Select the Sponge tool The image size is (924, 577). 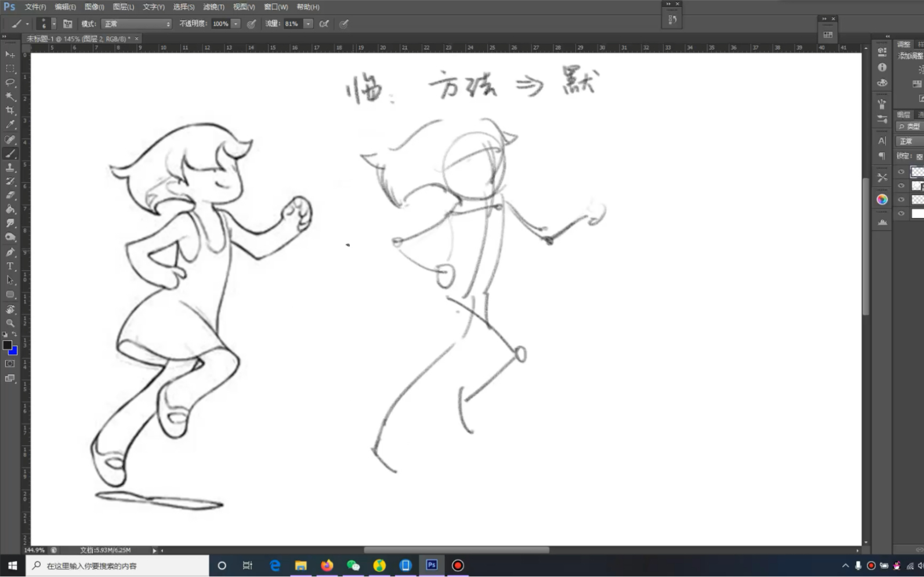pos(10,237)
